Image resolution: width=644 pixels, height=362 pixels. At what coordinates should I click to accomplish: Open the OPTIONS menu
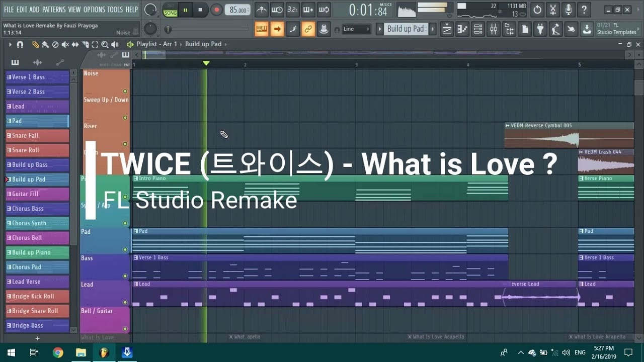pos(94,10)
